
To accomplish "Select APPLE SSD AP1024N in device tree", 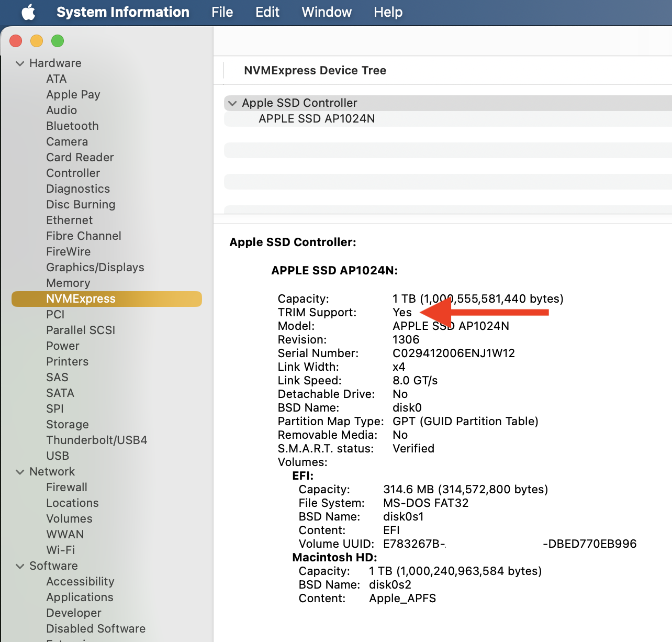I will point(317,119).
